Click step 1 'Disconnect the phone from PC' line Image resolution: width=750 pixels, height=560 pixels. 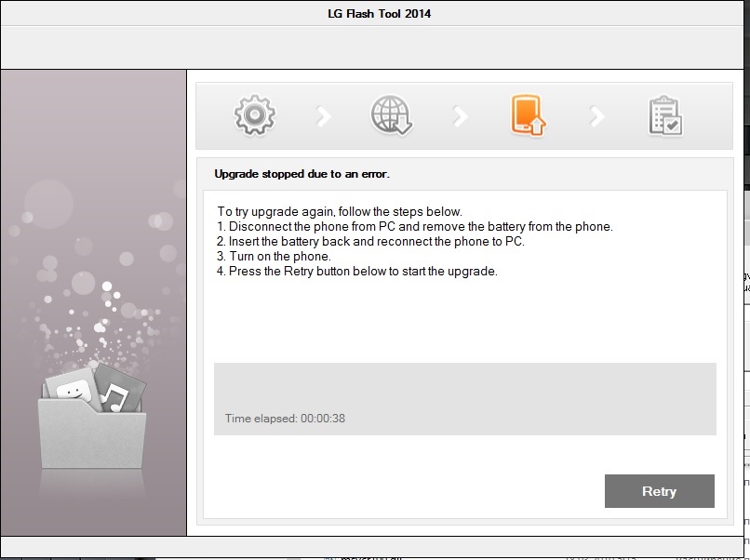[x=415, y=227]
